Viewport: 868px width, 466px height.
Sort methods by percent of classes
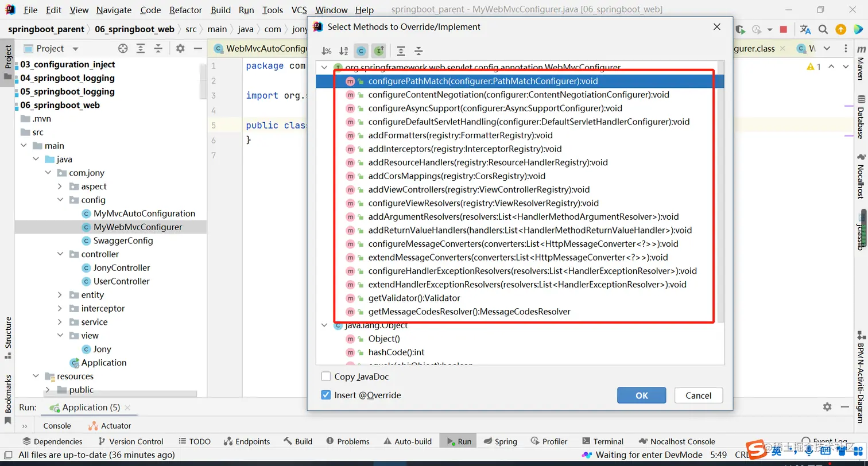(326, 51)
